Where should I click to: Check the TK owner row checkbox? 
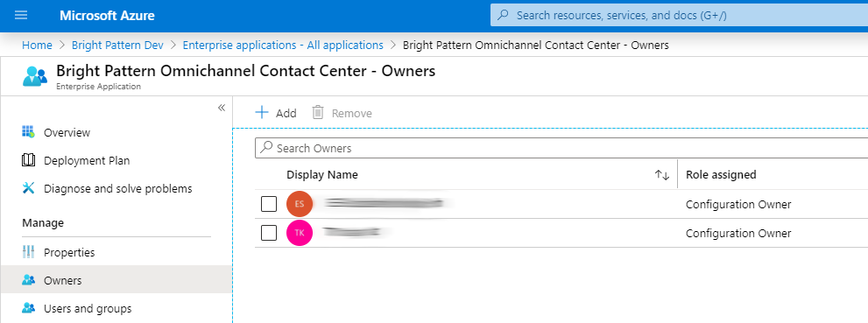(x=269, y=234)
